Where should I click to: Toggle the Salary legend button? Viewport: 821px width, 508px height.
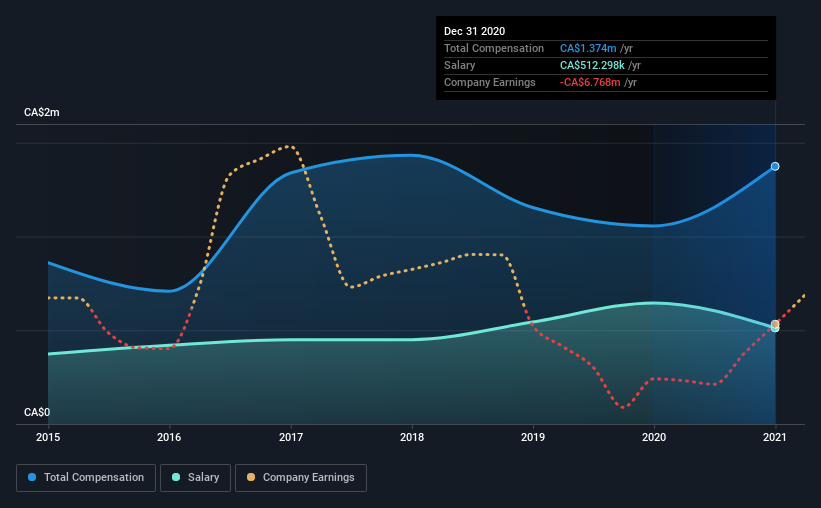tap(195, 478)
